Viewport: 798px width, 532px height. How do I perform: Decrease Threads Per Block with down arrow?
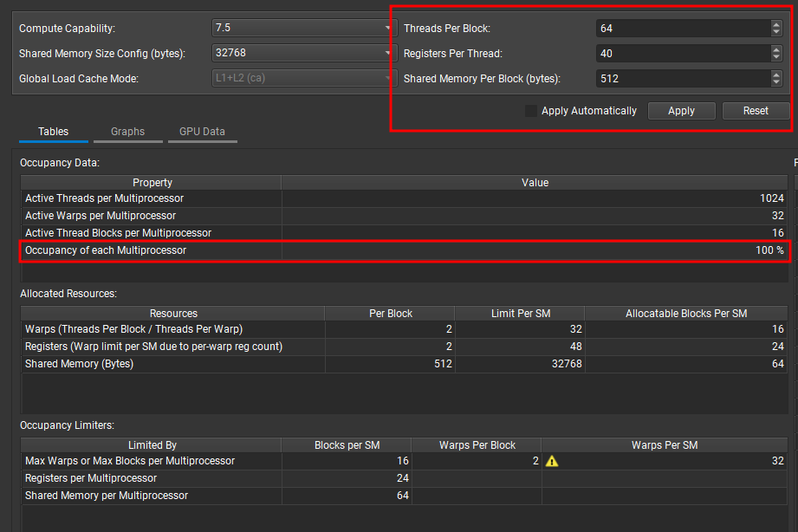776,32
